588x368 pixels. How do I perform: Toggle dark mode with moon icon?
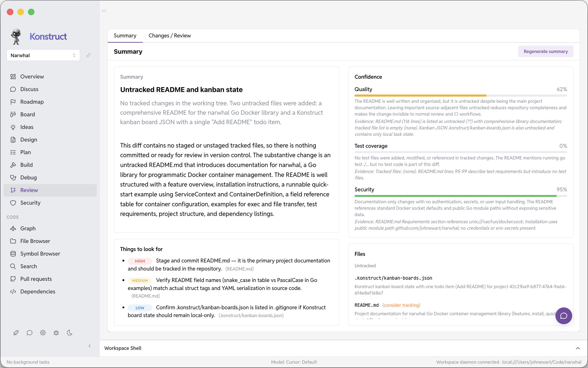coord(69,333)
